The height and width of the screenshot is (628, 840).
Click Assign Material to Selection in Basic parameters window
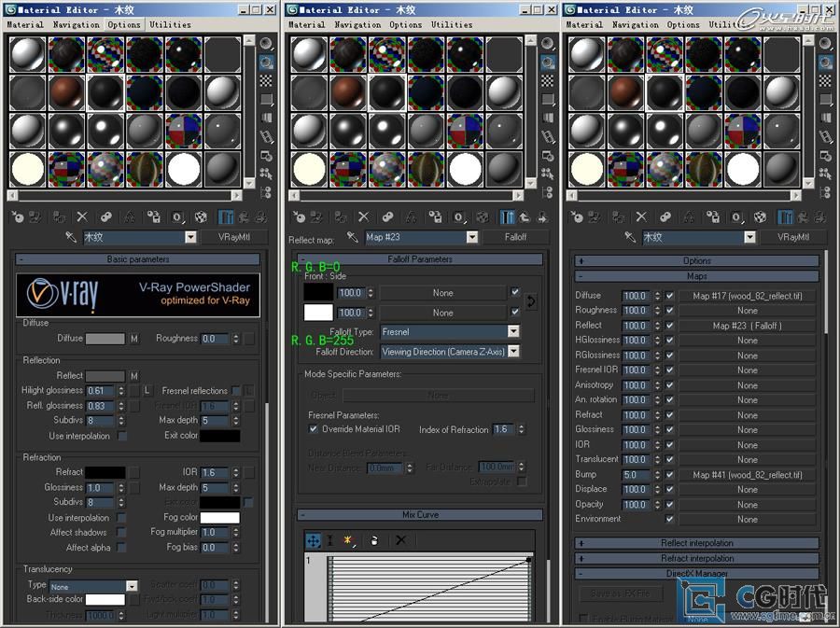point(59,216)
